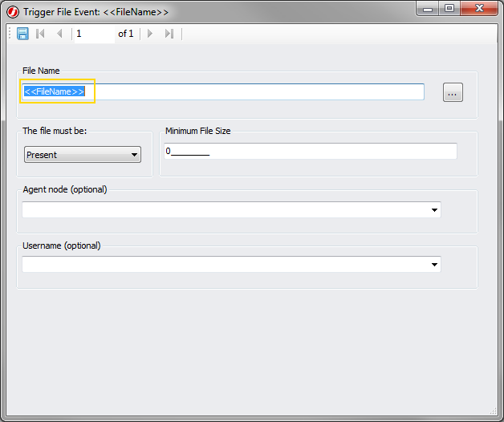Go to next record arrow
504x422 pixels.
(149, 34)
